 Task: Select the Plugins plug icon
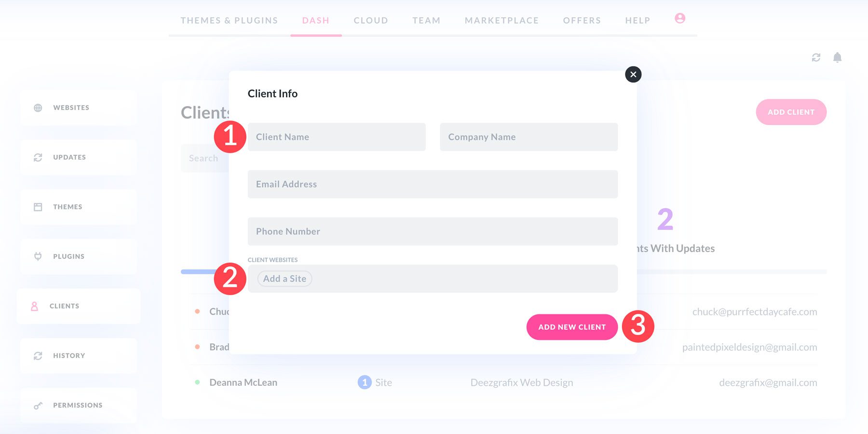click(38, 256)
